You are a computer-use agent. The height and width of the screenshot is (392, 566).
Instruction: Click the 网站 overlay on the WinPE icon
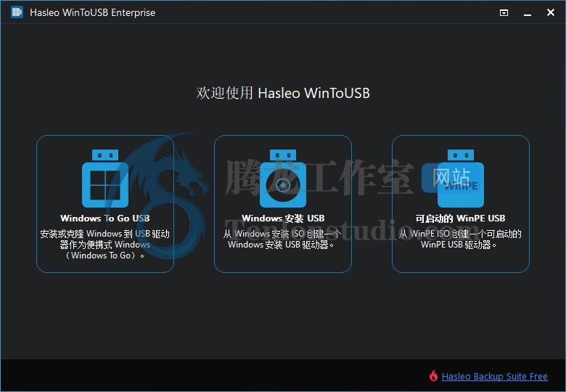pyautogui.click(x=451, y=177)
